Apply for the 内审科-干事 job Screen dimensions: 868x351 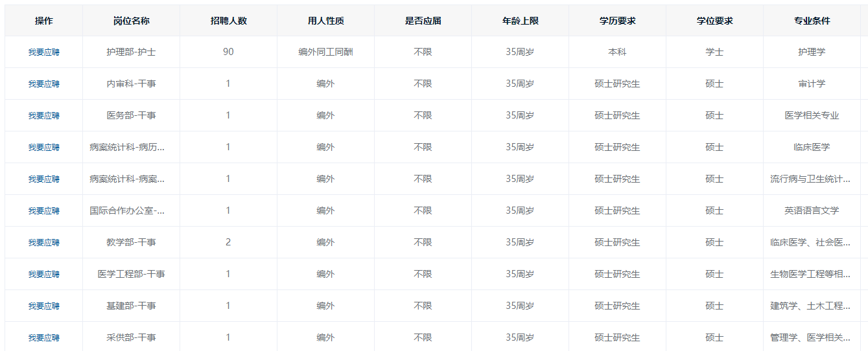[43, 84]
